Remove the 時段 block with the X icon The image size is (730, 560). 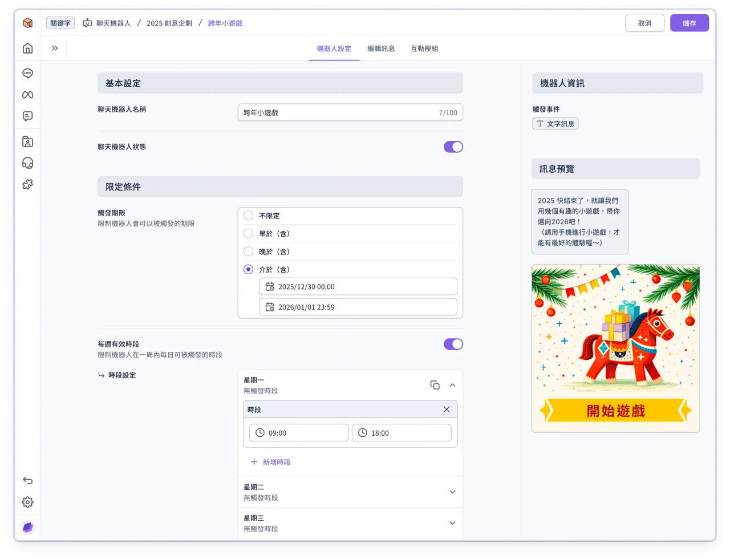(x=447, y=409)
